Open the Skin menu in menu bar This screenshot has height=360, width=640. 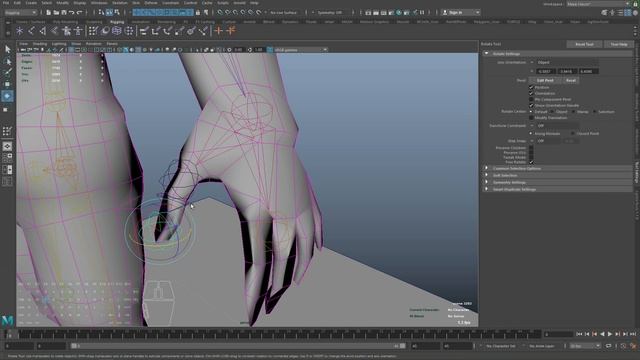click(x=136, y=3)
